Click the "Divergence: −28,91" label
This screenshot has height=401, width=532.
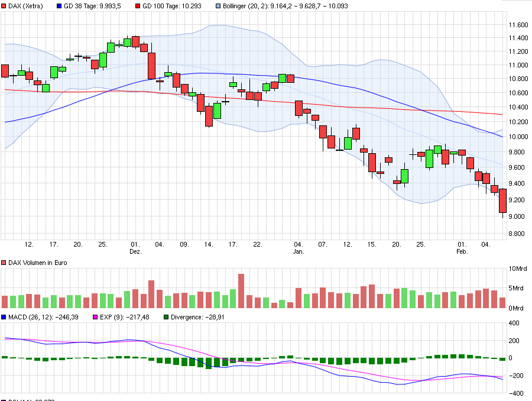pos(197,317)
